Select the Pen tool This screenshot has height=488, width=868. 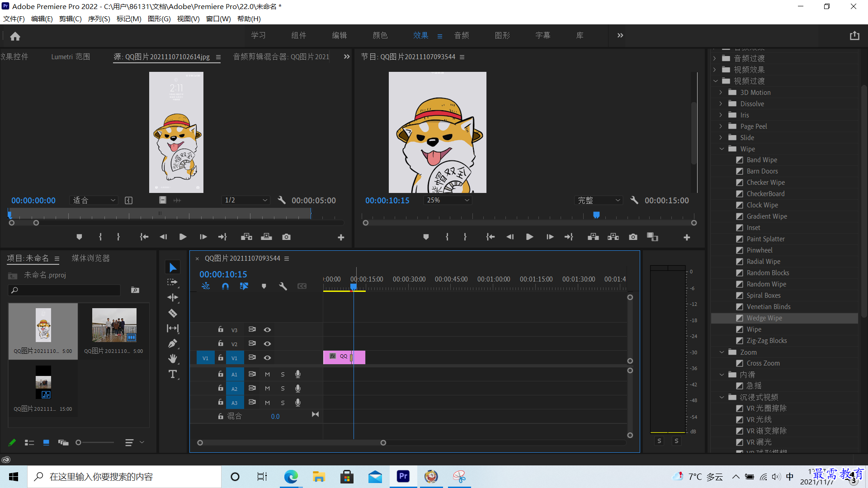click(172, 344)
